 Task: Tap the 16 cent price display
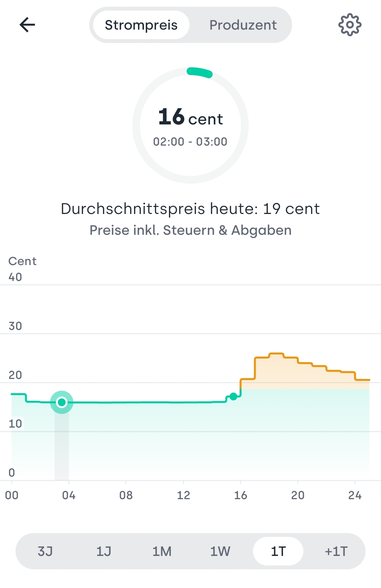pyautogui.click(x=190, y=117)
